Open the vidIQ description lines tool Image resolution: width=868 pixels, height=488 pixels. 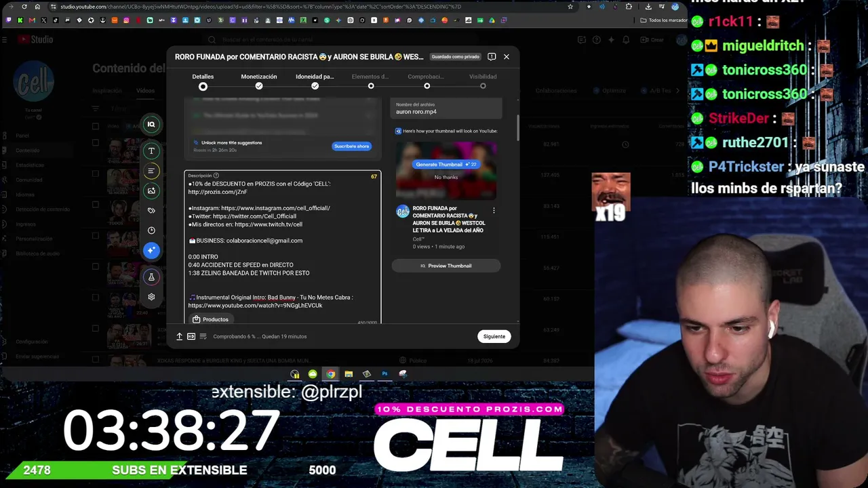click(x=151, y=171)
